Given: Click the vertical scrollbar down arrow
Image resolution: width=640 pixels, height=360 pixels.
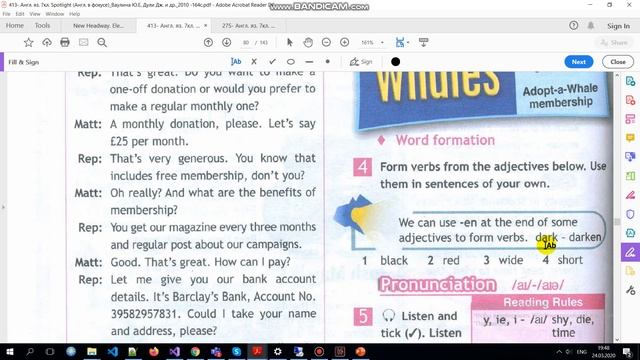Looking at the screenshot, I should pos(617,339).
